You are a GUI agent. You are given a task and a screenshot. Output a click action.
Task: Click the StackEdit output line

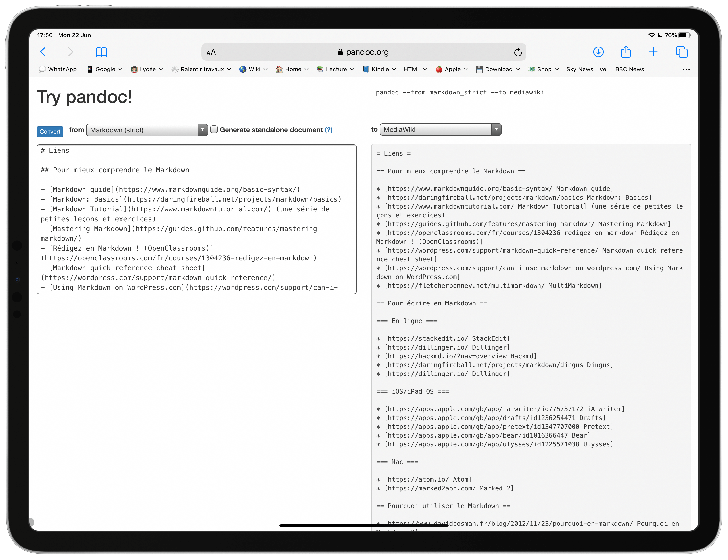click(443, 338)
